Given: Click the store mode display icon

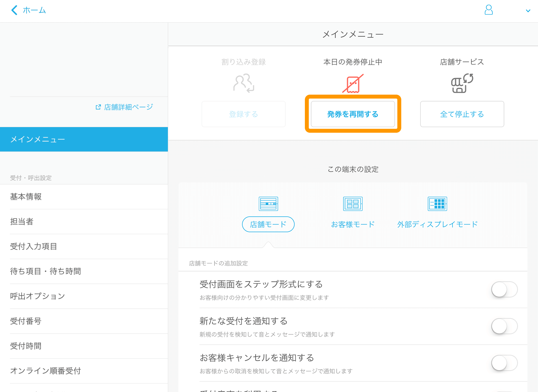Looking at the screenshot, I should tap(268, 204).
